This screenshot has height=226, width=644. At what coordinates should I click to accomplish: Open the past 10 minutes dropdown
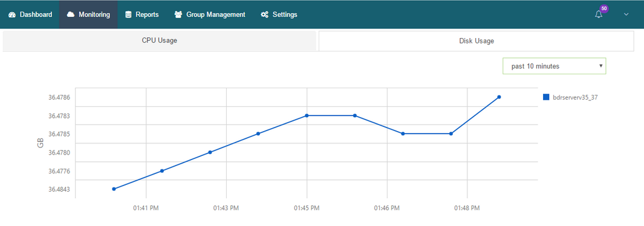click(x=554, y=66)
